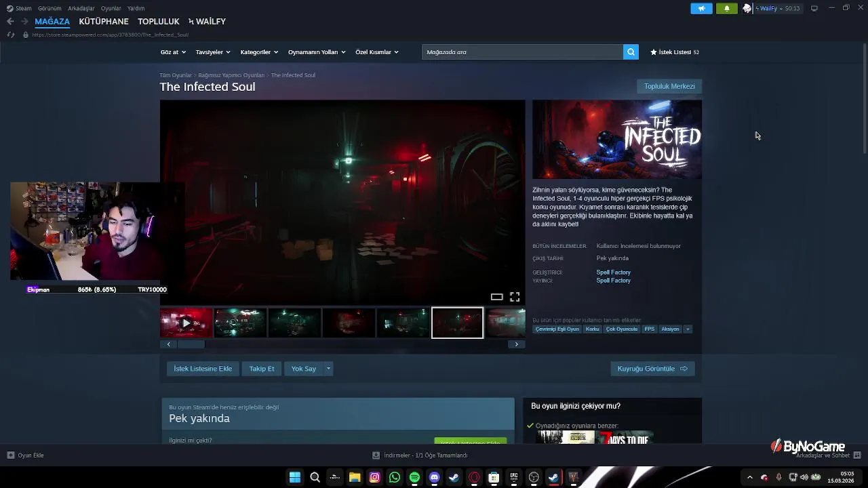Image resolution: width=868 pixels, height=488 pixels.
Task: Click the Takip Et button
Action: (x=262, y=369)
